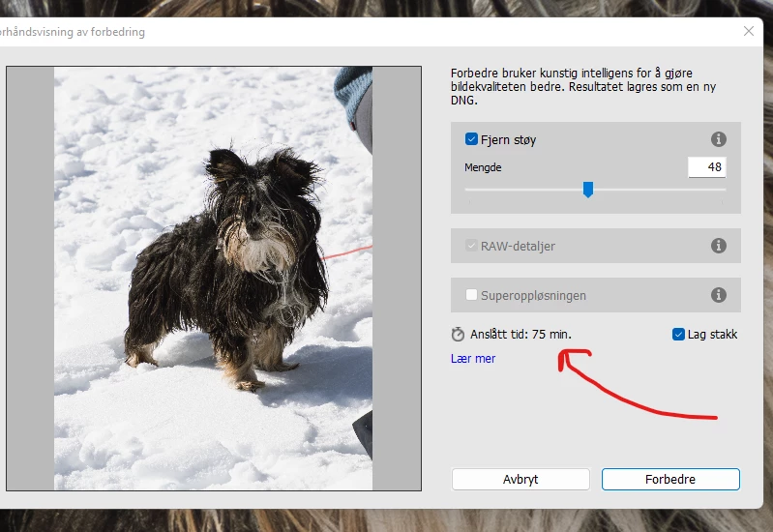Click the Mengde slider handle
This screenshot has height=532, width=773.
coord(587,190)
